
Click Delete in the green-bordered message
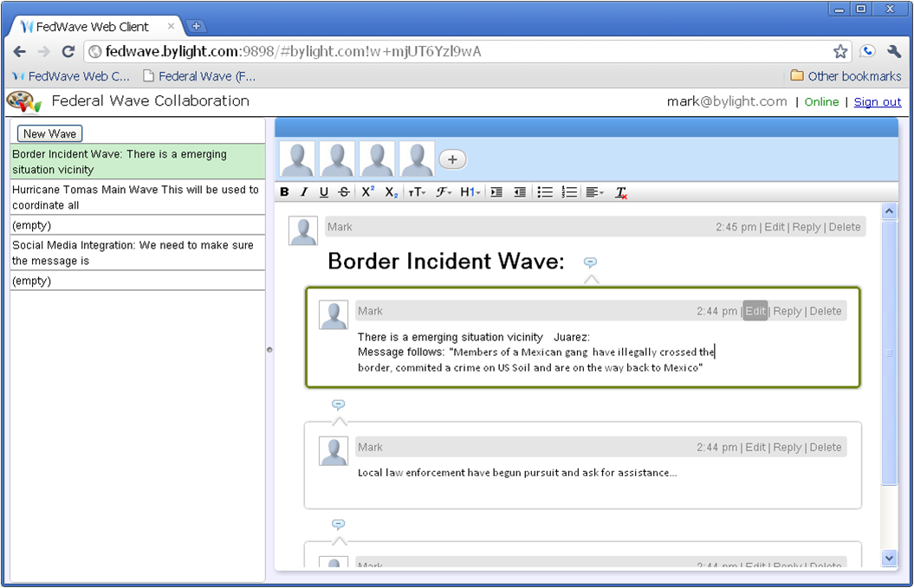pos(826,311)
